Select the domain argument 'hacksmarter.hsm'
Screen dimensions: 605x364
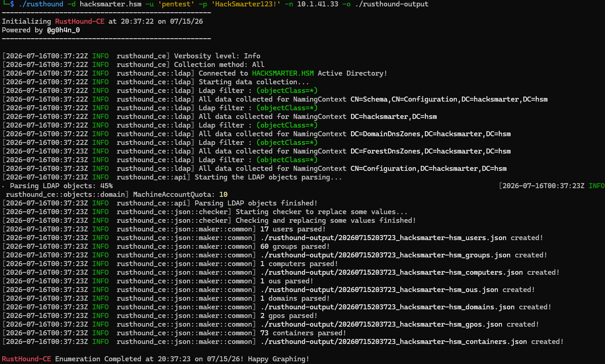click(110, 4)
